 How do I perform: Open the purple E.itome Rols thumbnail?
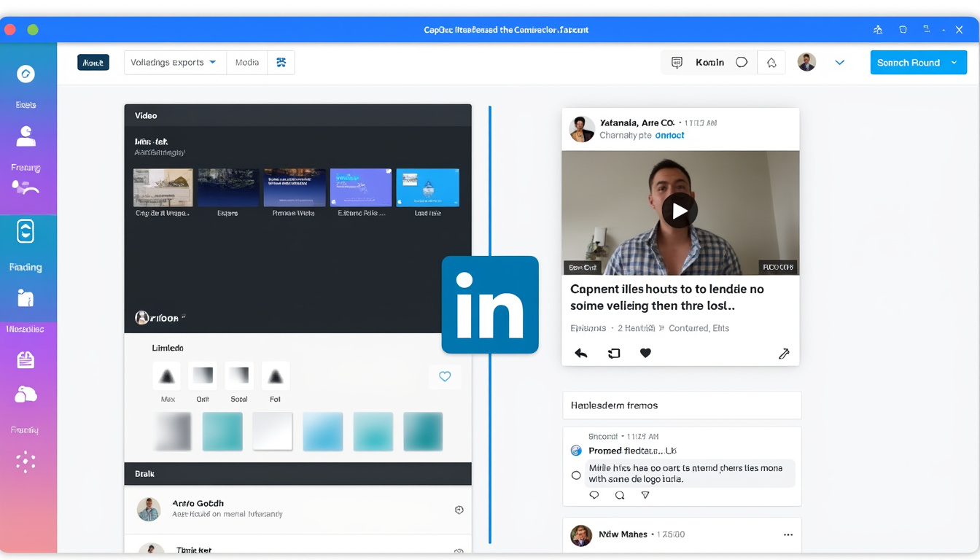361,188
